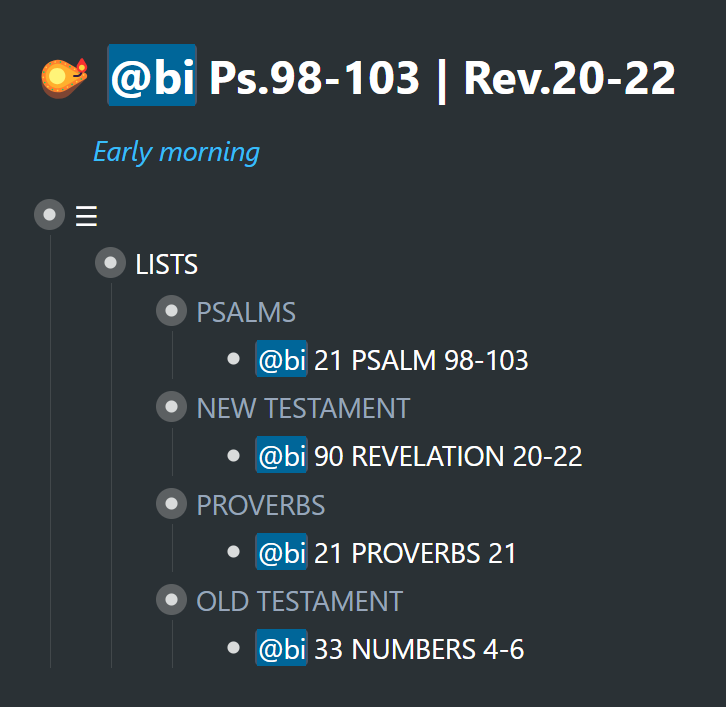
Task: Zoom into the 21 PSALM 98-103 bullet
Action: click(x=233, y=359)
